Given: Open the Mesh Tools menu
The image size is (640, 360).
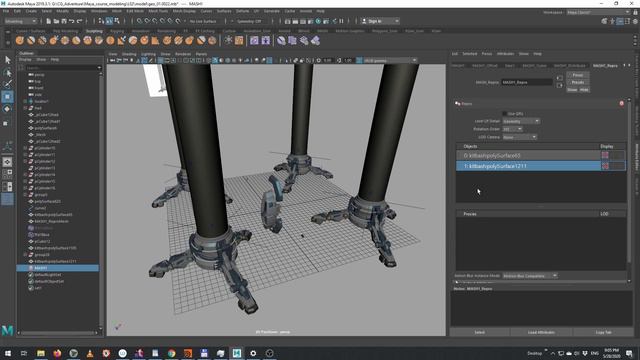Looking at the screenshot, I should click(x=158, y=11).
